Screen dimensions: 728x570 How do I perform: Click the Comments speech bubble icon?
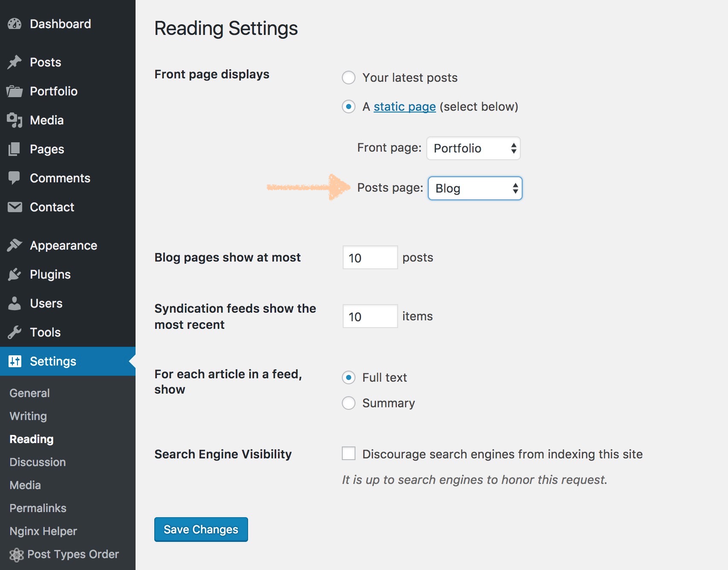pyautogui.click(x=14, y=178)
